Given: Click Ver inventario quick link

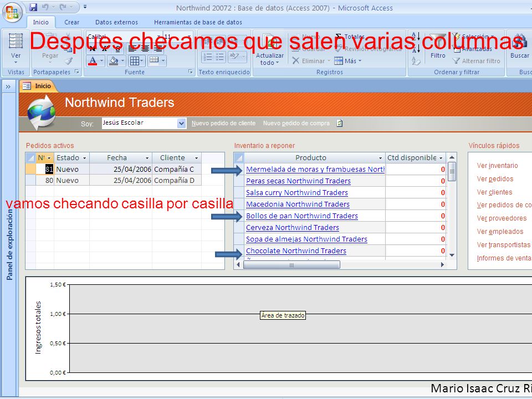Looking at the screenshot, I should 497,166.
